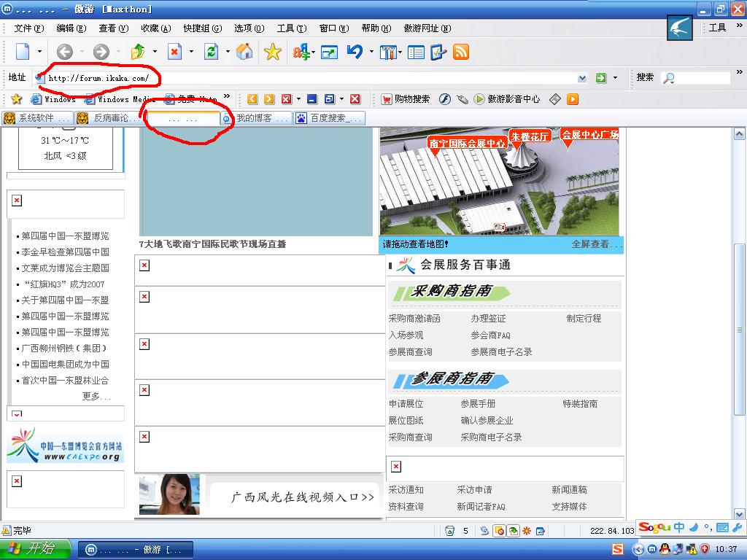The height and width of the screenshot is (560, 747).
Task: Expand the favorites bar overflow chevron
Action: [x=227, y=97]
